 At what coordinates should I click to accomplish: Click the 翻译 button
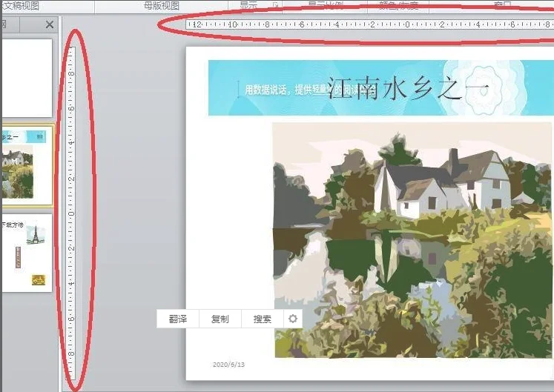tap(178, 319)
